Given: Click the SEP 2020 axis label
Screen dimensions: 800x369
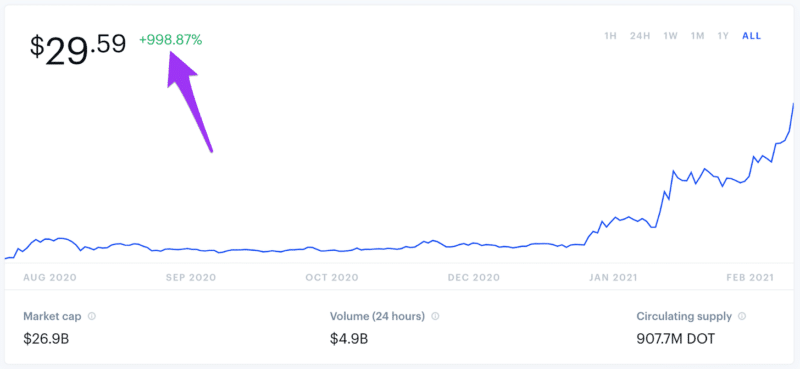Looking at the screenshot, I should click(x=191, y=278).
